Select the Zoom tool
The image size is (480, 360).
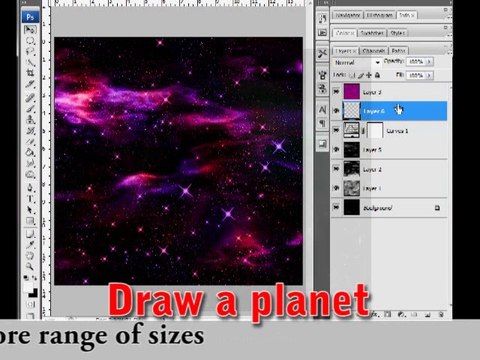[30, 266]
